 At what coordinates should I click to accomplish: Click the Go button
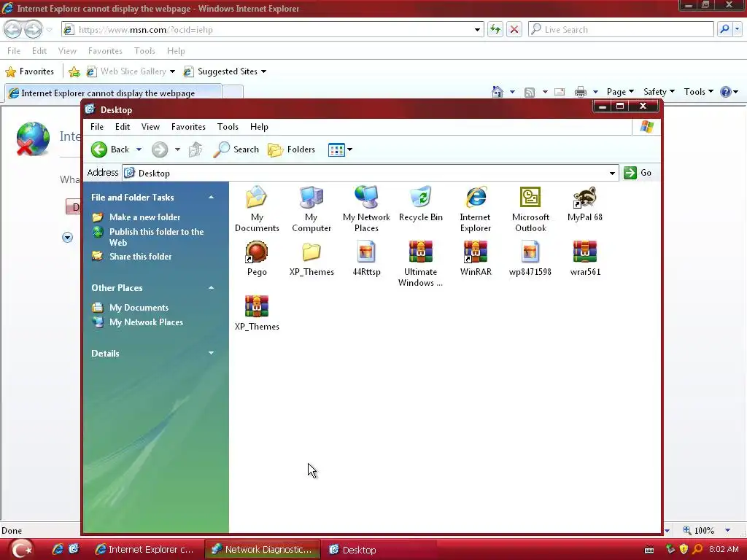[638, 173]
